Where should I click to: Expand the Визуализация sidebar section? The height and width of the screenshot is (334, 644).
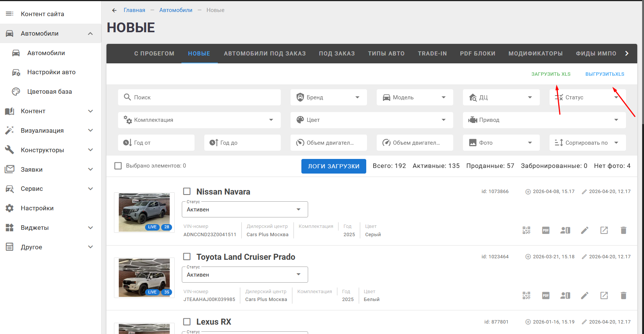click(x=51, y=130)
